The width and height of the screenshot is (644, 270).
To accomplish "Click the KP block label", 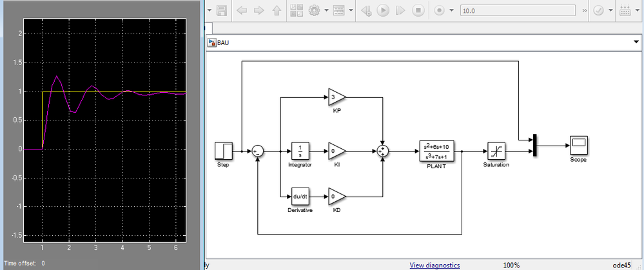I will tap(337, 111).
